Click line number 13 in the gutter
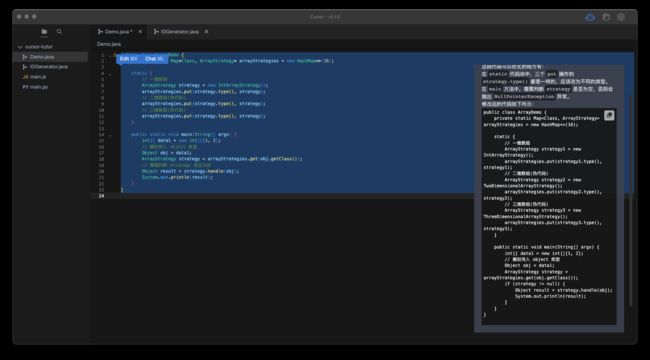 pyautogui.click(x=102, y=129)
